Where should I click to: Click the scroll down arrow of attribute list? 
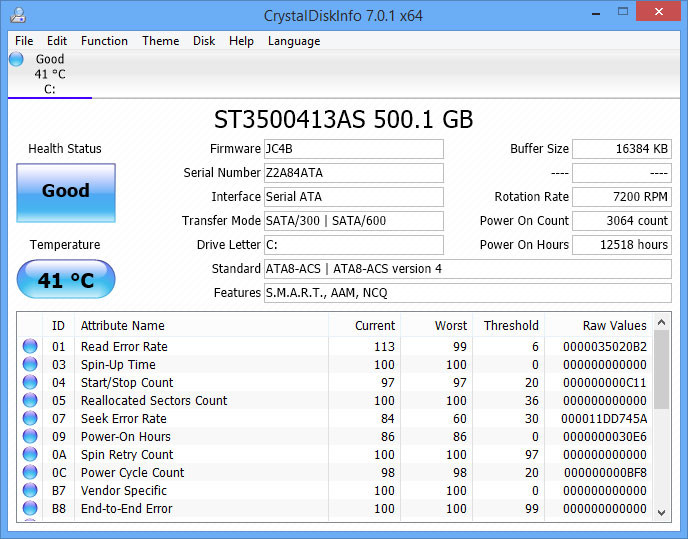pos(662,512)
